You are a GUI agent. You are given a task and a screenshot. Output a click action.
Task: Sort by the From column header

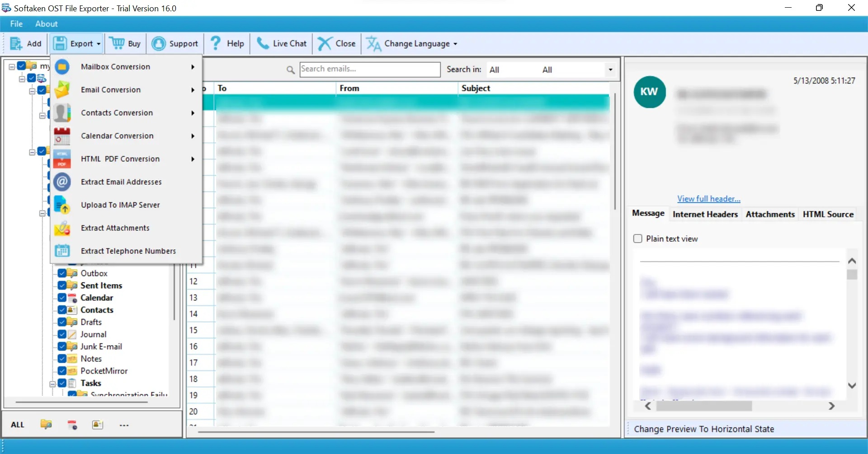tap(397, 88)
